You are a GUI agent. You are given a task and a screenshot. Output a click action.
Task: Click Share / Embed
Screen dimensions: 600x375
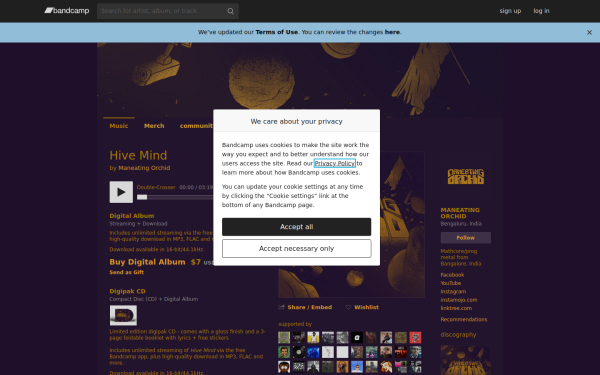pos(305,307)
